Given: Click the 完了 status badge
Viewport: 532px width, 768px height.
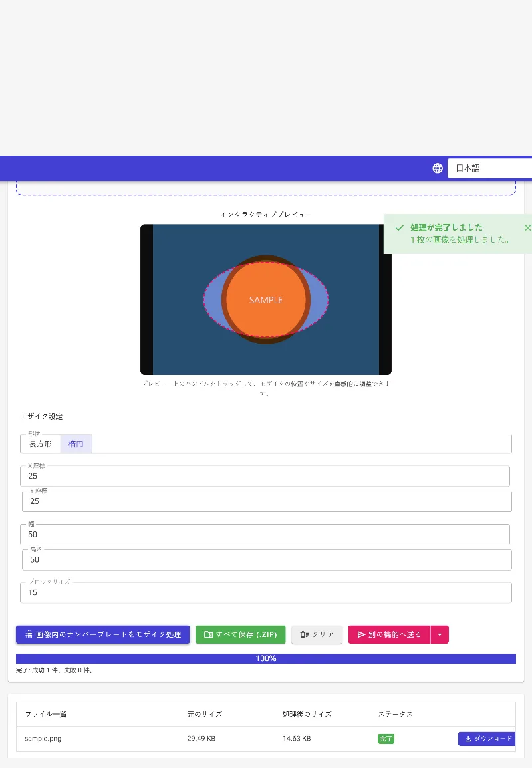Looking at the screenshot, I should click(386, 739).
